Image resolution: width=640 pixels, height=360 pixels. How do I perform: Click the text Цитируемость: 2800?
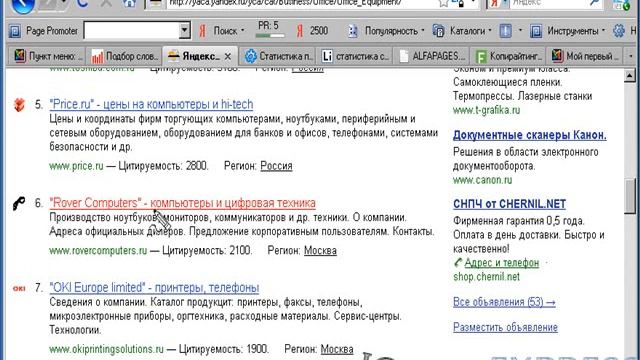pos(163,166)
